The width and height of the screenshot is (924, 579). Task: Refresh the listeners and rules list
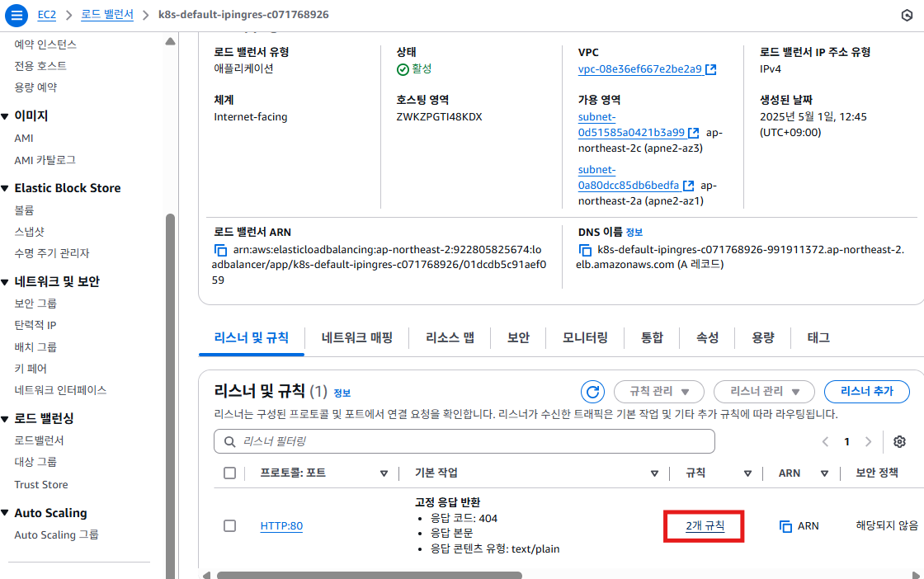tap(593, 392)
